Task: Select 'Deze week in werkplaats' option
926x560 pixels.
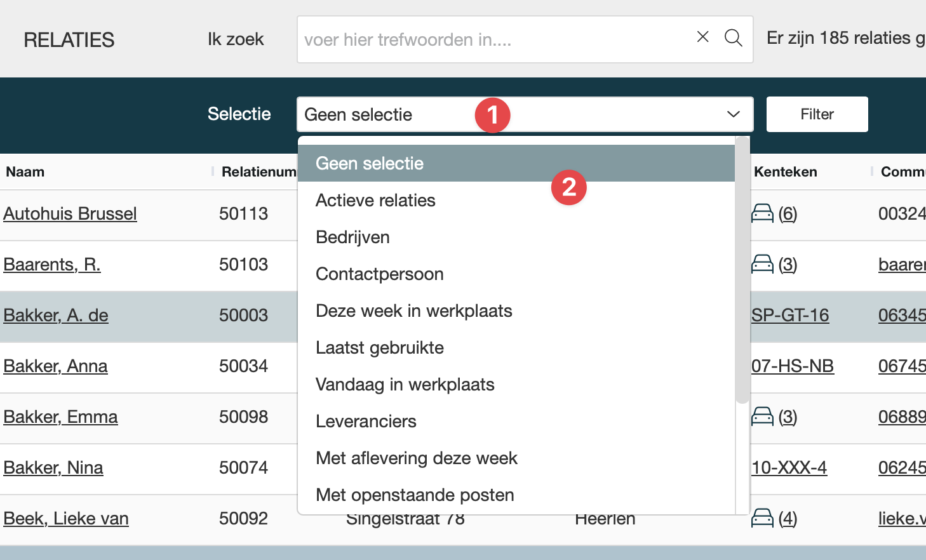Action: coord(413,311)
